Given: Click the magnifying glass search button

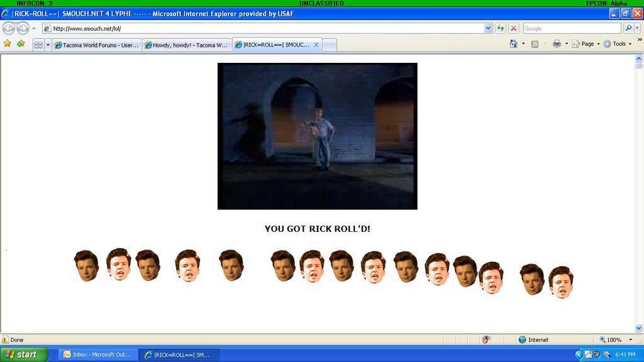Looking at the screenshot, I should (628, 28).
